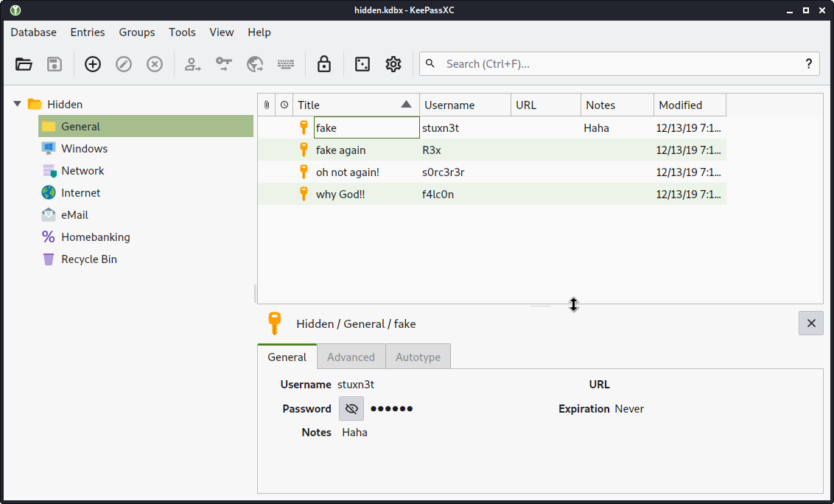Open settings with gear toolbar icon
Viewport: 834px width, 504px height.
pos(393,64)
